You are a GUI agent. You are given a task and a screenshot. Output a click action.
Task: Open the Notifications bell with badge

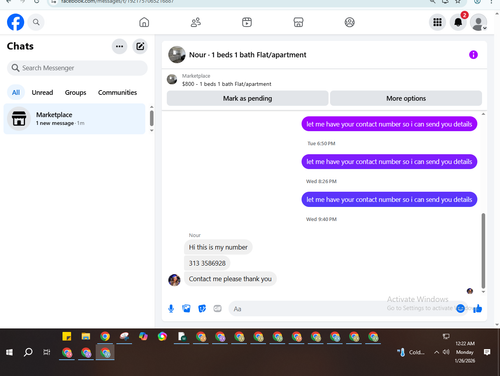458,22
